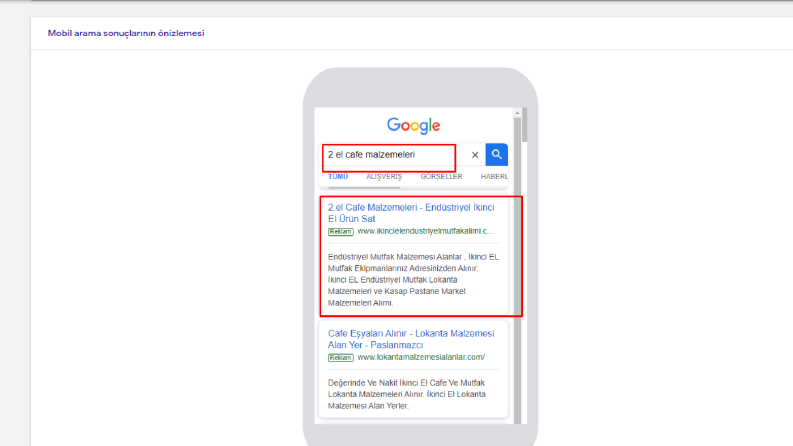
Task: Open ad '2.el Cafe Malzemeleri - Endüstriyel İkinci El Ürün Sat'
Action: 411,213
